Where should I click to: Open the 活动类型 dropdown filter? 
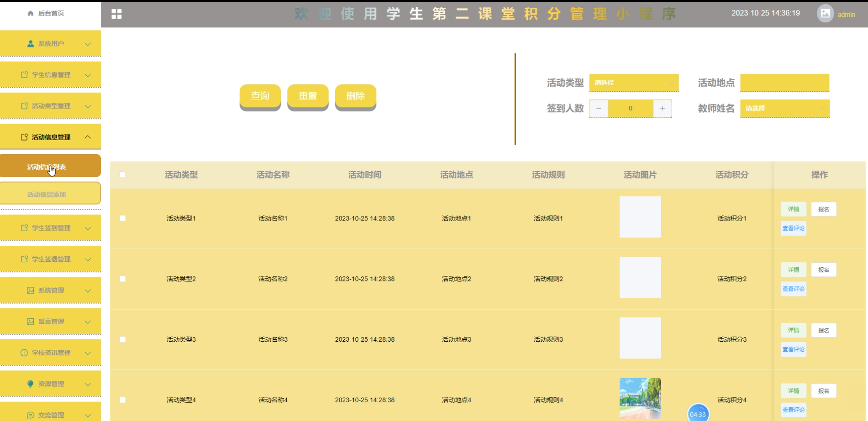pos(634,83)
